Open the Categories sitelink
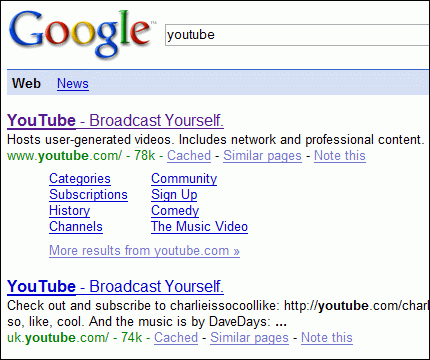This screenshot has height=360, width=430. tap(80, 179)
